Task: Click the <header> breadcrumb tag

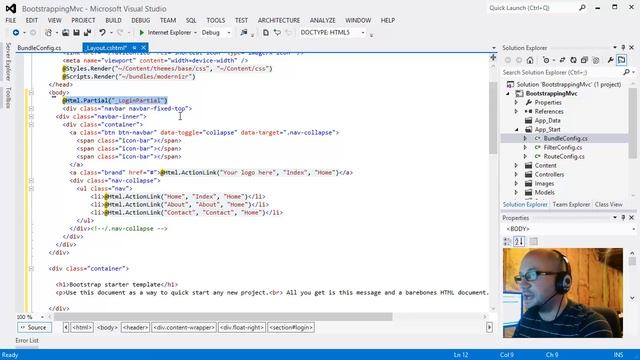Action: [x=135, y=327]
